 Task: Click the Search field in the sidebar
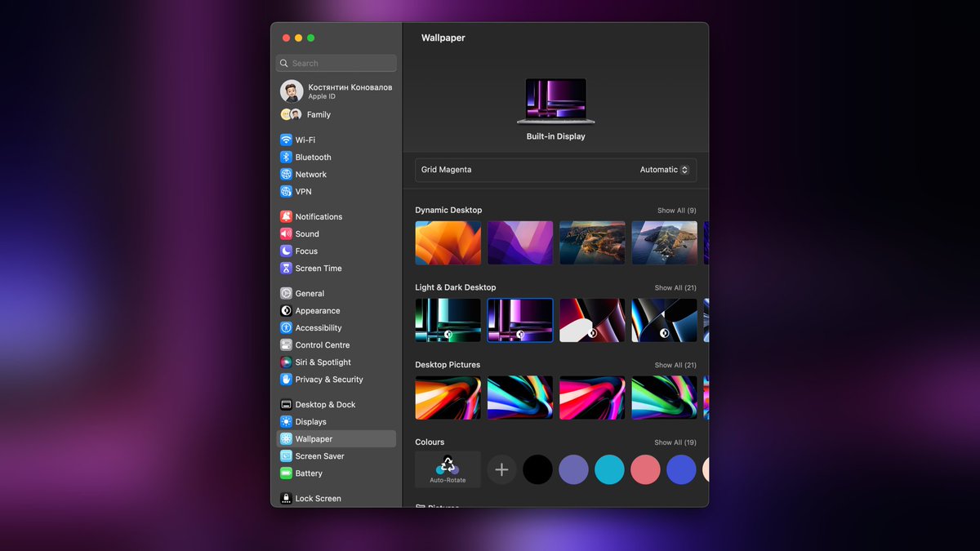335,63
